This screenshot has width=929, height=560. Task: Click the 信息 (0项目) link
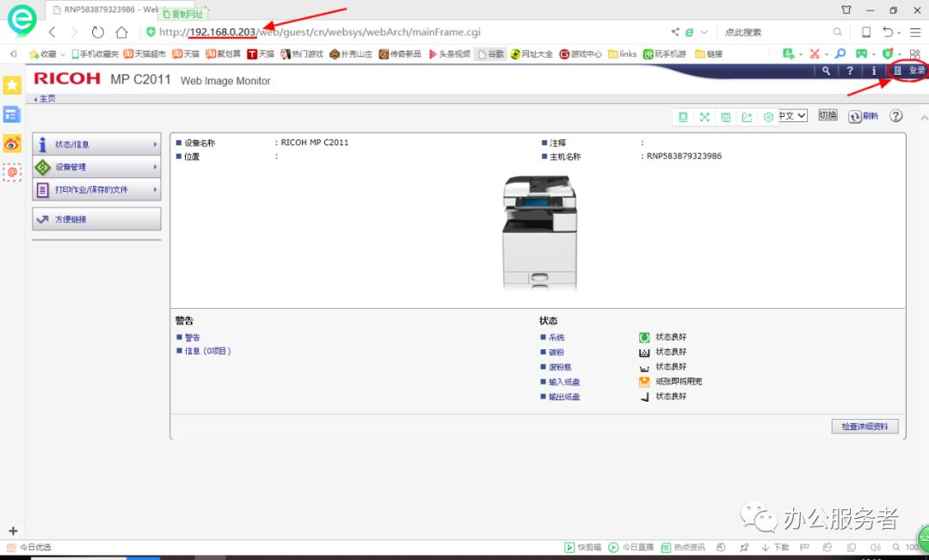[207, 352]
